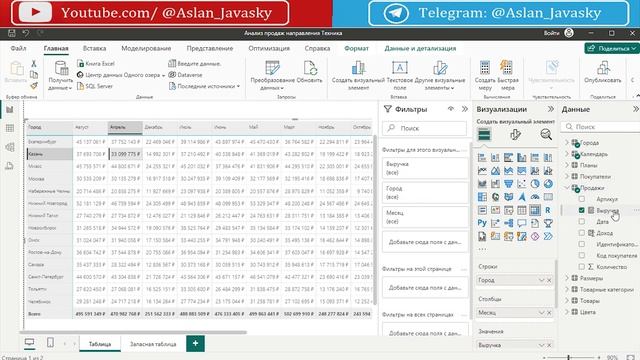
Task: Click the New measure calculator icon
Action: coord(485,76)
